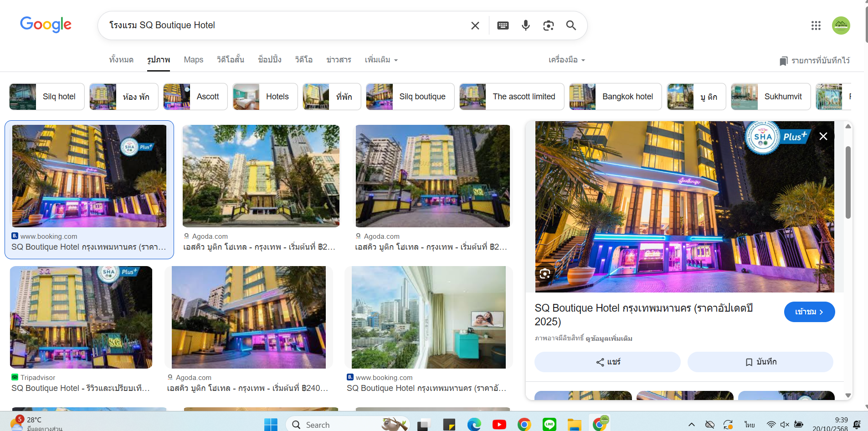Clear the search box text
The width and height of the screenshot is (868, 431).
click(475, 26)
